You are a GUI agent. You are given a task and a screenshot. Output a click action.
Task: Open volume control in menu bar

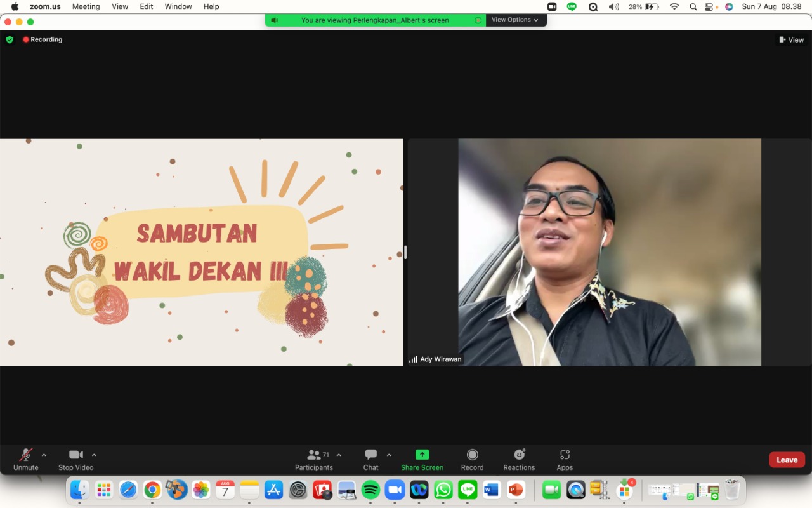click(613, 6)
